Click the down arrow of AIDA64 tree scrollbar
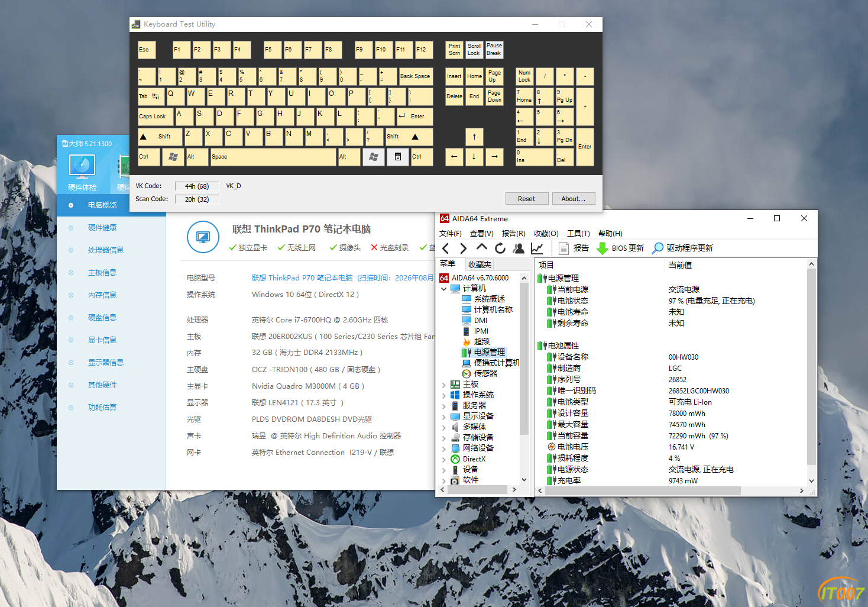868x607 pixels. pyautogui.click(x=524, y=480)
